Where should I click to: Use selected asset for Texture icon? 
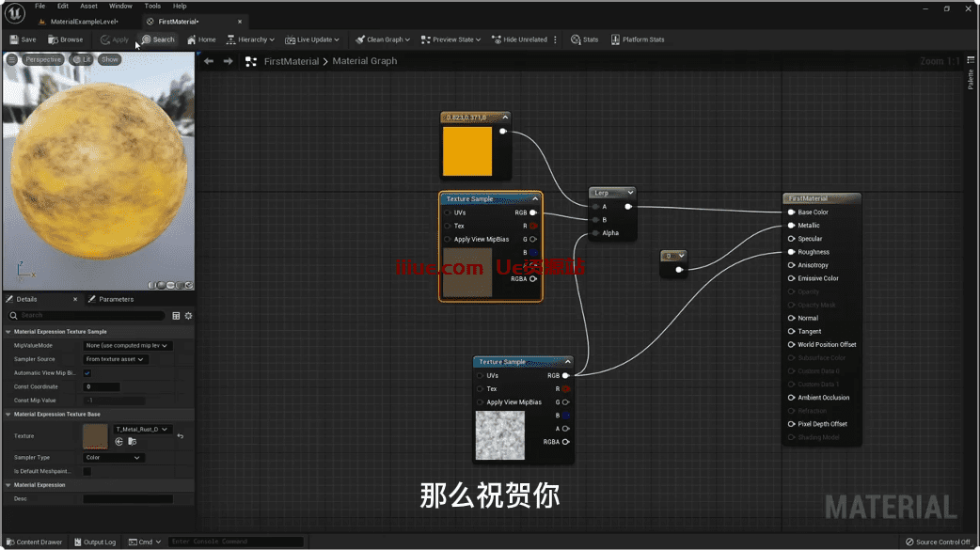click(119, 441)
